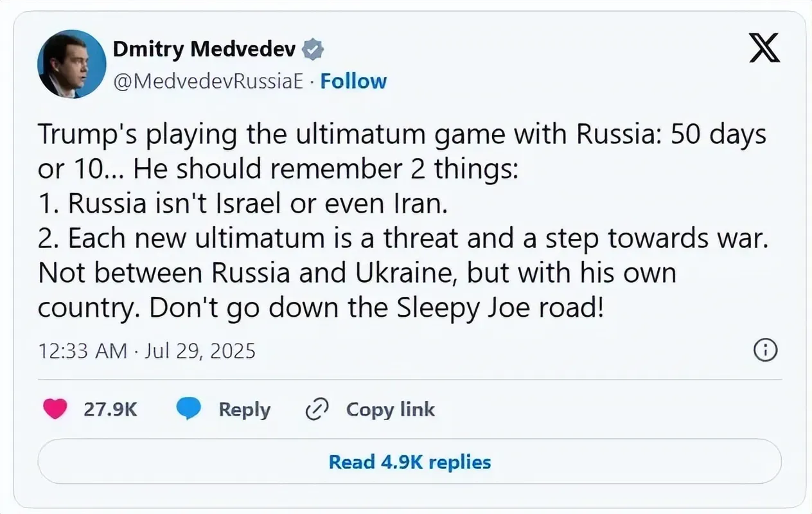This screenshot has height=514, width=812.
Task: Open the circled info icon
Action: click(x=765, y=350)
